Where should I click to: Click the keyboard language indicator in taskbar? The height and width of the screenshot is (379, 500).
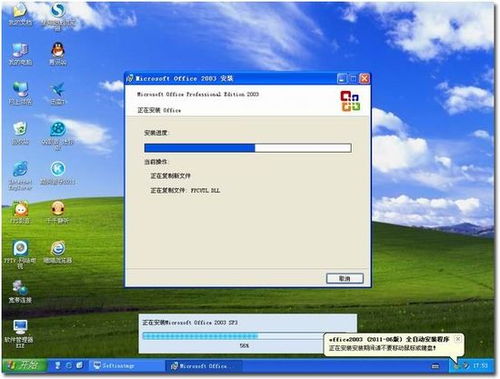pos(435,366)
